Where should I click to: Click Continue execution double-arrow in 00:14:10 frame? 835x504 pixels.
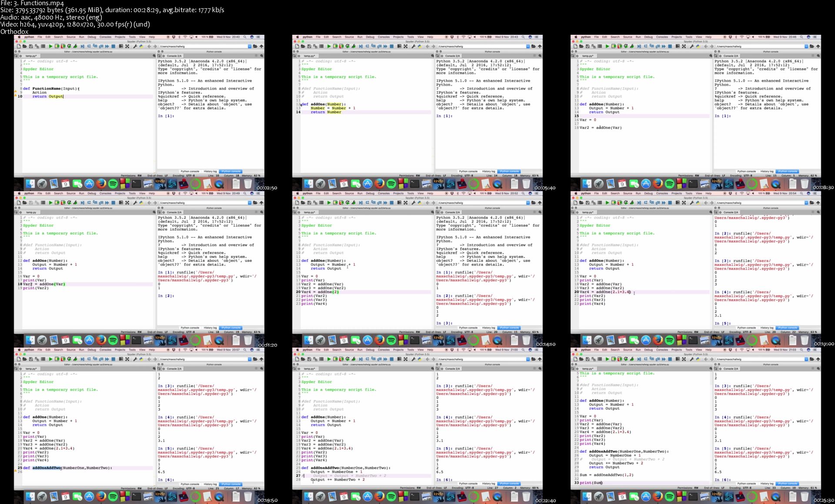[x=385, y=202]
